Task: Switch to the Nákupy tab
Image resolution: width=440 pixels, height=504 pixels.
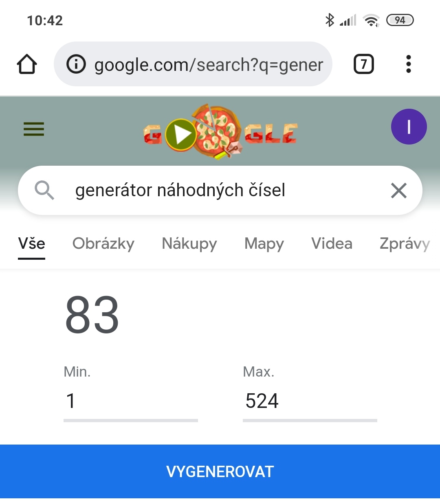Action: [x=189, y=244]
